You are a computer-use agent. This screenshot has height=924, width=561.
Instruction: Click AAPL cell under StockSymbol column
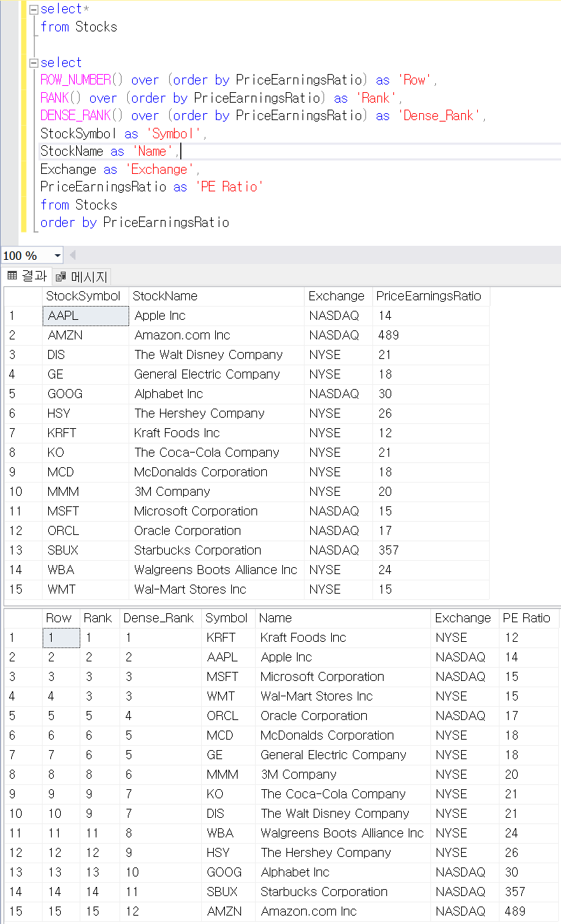tap(86, 316)
